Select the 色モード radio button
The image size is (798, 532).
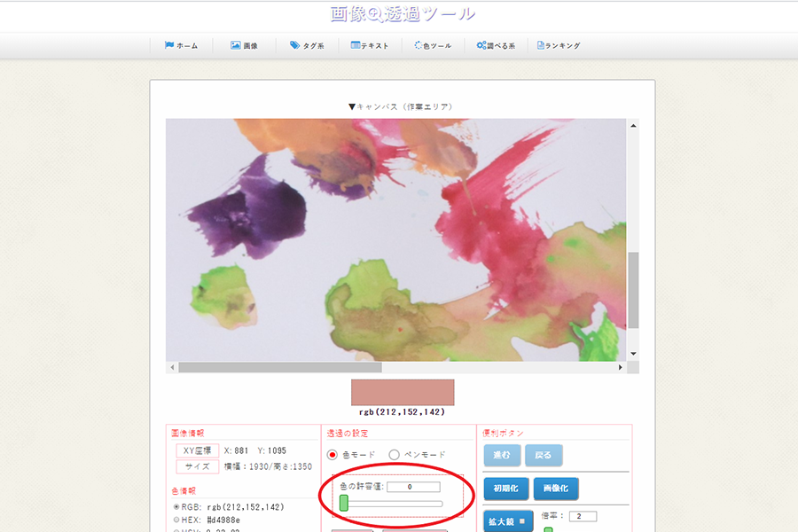click(x=332, y=455)
